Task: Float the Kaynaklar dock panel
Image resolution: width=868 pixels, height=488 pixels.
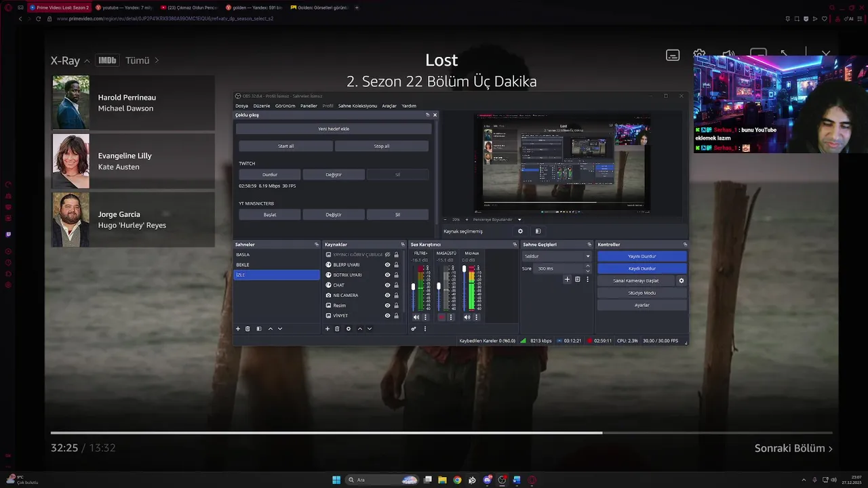Action: click(x=402, y=245)
